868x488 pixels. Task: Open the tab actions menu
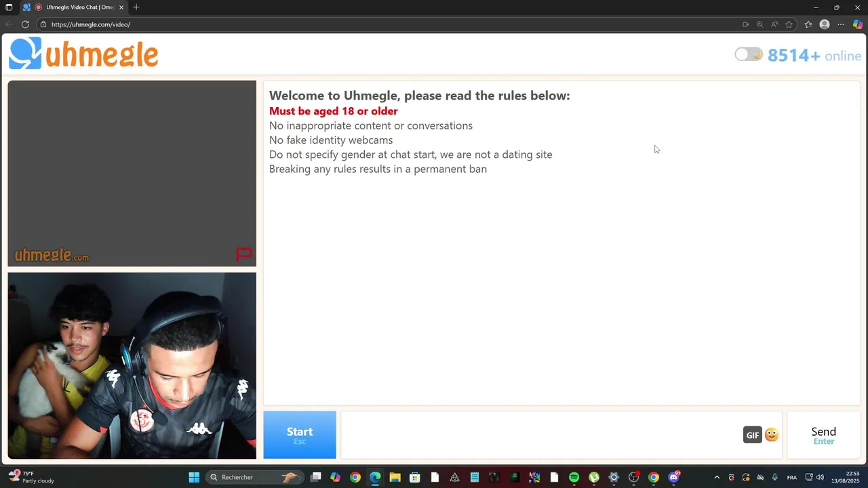tap(9, 7)
